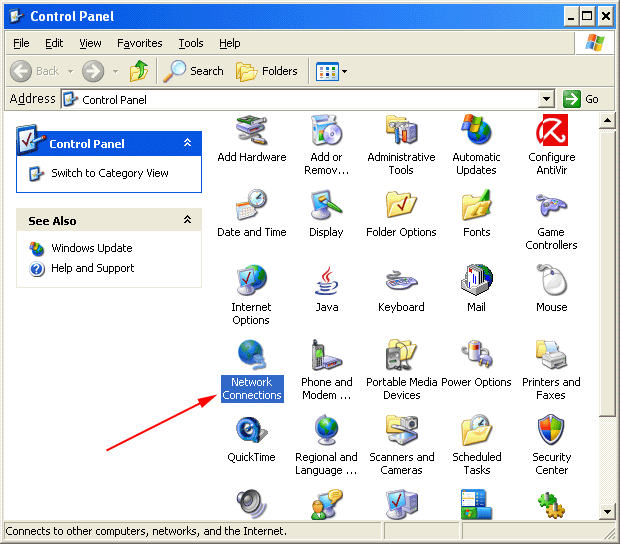Click the Forward toolbar button
Viewport: 620px width, 544px height.
(x=93, y=72)
